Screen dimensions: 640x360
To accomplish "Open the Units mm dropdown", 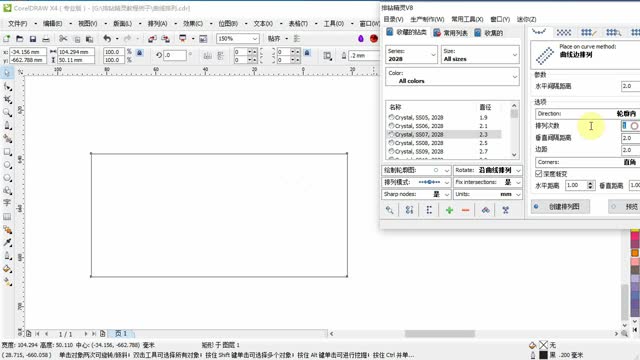I will 488,194.
